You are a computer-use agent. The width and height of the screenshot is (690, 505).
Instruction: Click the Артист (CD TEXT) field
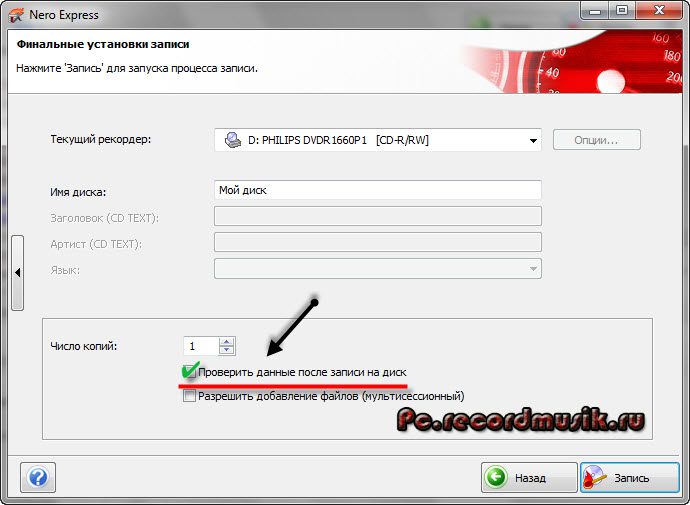(378, 242)
